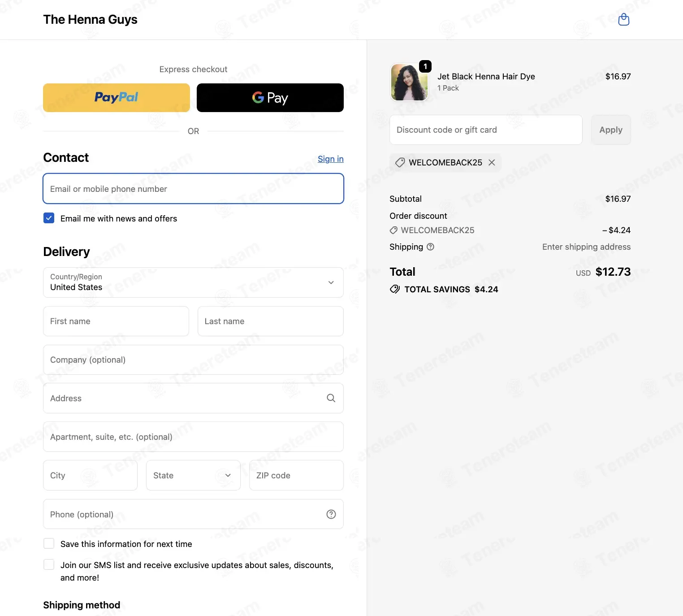The height and width of the screenshot is (616, 683).
Task: Pay with PayPal express checkout
Action: click(x=117, y=98)
